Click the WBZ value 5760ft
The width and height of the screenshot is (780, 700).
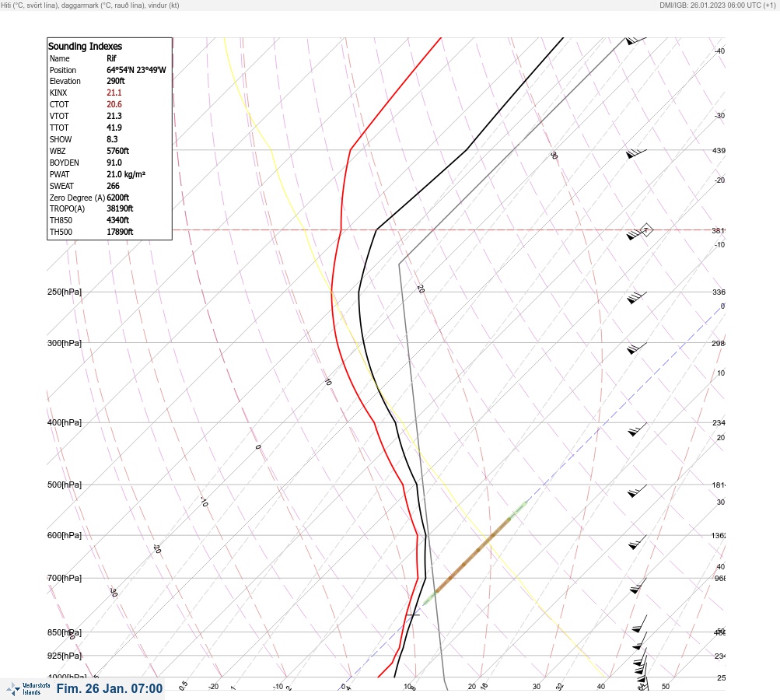pyautogui.click(x=118, y=151)
